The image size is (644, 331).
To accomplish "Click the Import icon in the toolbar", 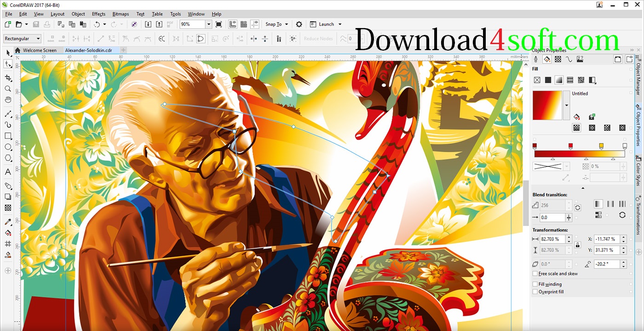I will (x=148, y=24).
